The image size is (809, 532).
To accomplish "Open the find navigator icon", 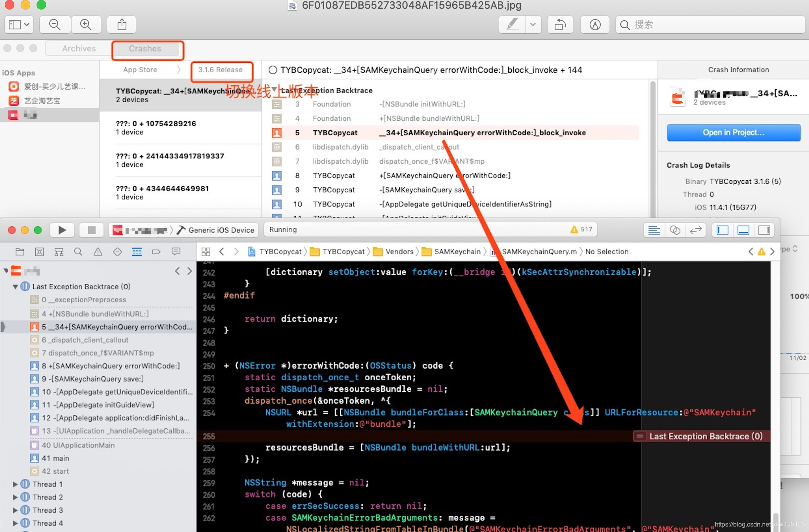I will click(x=78, y=252).
